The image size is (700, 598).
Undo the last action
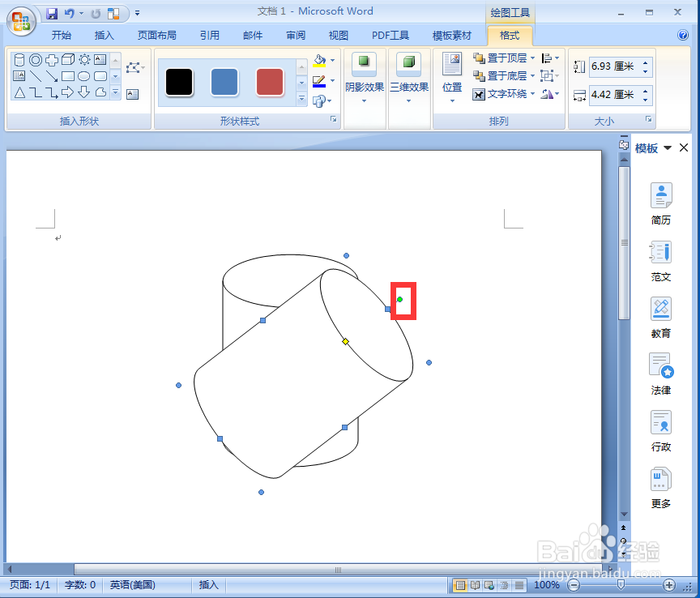69,14
